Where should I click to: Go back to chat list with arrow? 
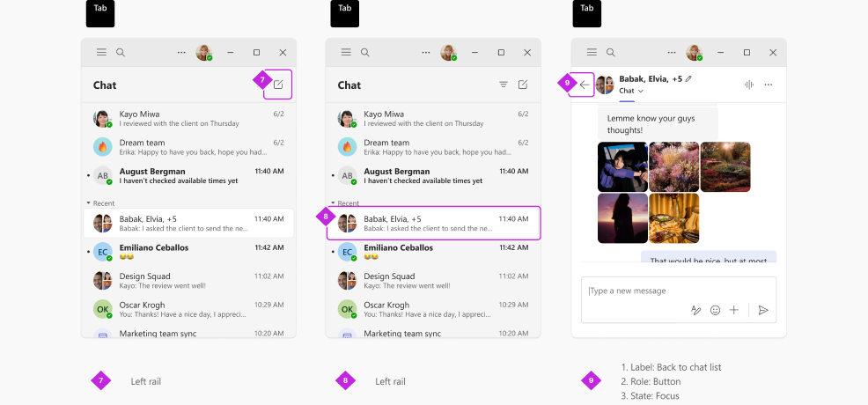tap(584, 85)
